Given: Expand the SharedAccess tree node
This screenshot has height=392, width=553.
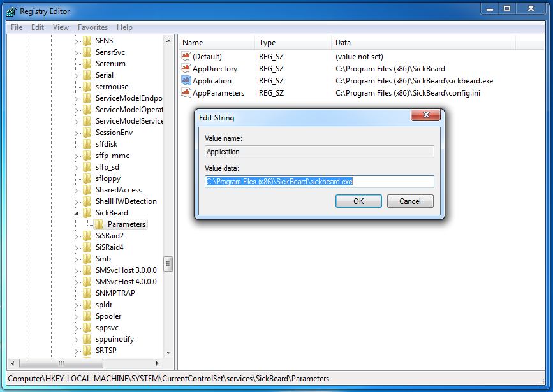Looking at the screenshot, I should click(x=76, y=191).
